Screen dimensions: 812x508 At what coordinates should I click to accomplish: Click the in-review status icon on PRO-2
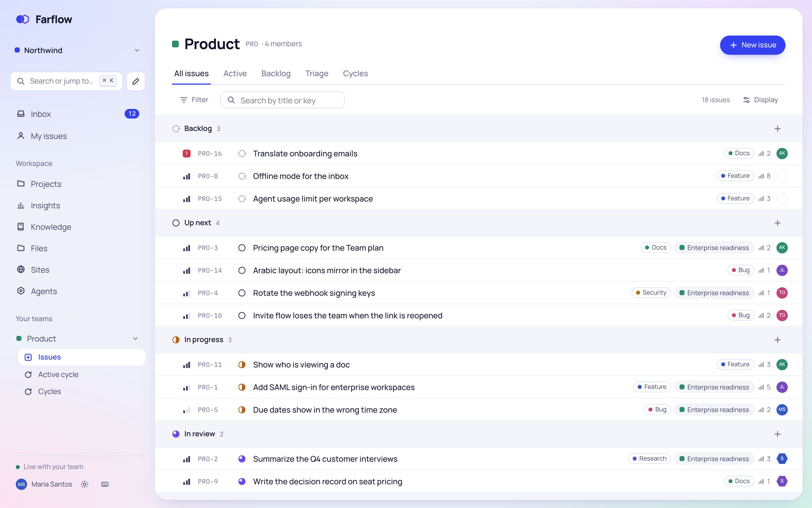click(x=242, y=459)
